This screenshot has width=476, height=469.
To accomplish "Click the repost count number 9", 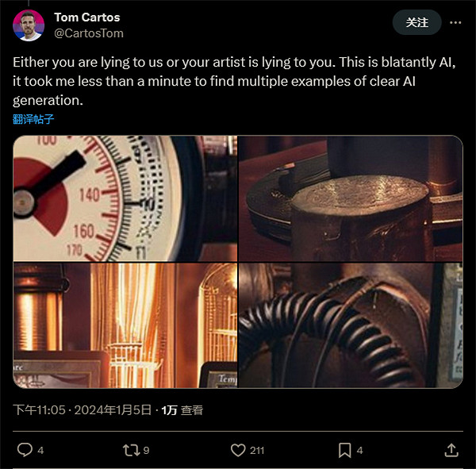I will pos(146,450).
